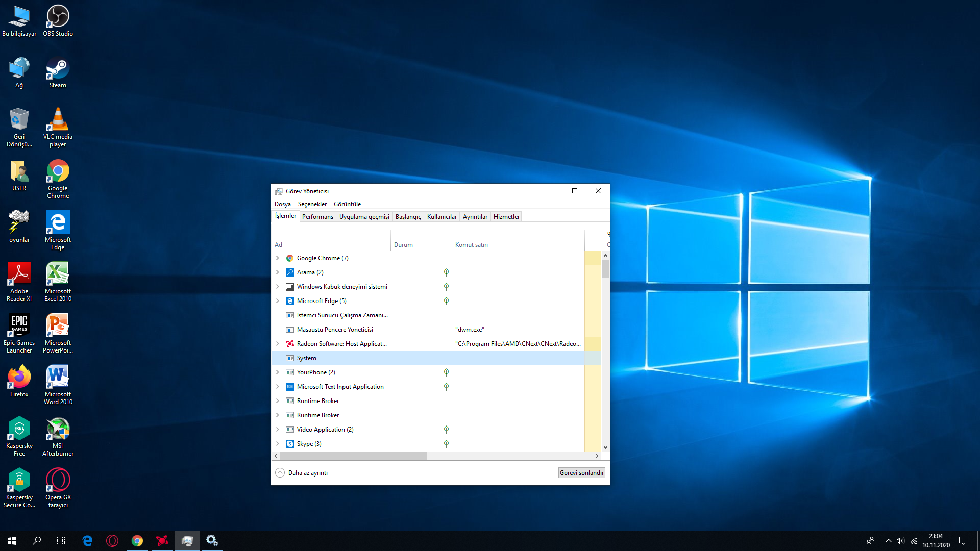
Task: Expand the YourPhone (2) process group
Action: (x=278, y=372)
